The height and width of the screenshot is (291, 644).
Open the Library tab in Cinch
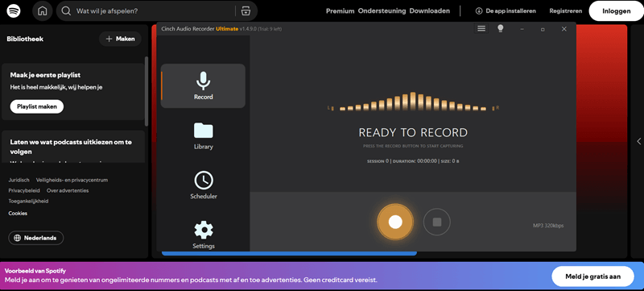pyautogui.click(x=204, y=136)
